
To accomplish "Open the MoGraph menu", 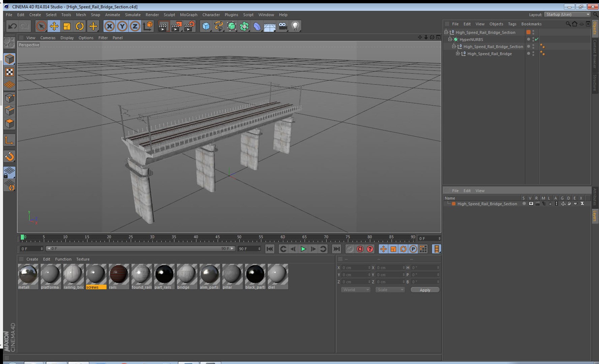I will coord(188,15).
